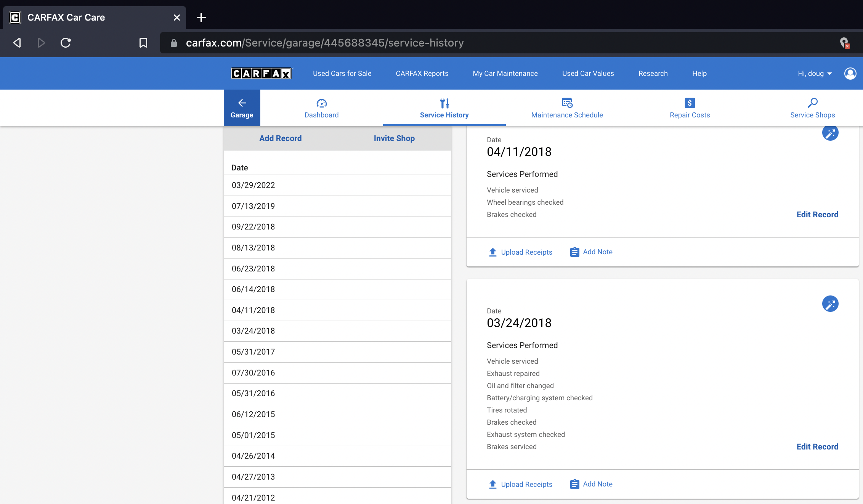Open CARFAX Reports menu item
This screenshot has width=863, height=504.
[422, 74]
